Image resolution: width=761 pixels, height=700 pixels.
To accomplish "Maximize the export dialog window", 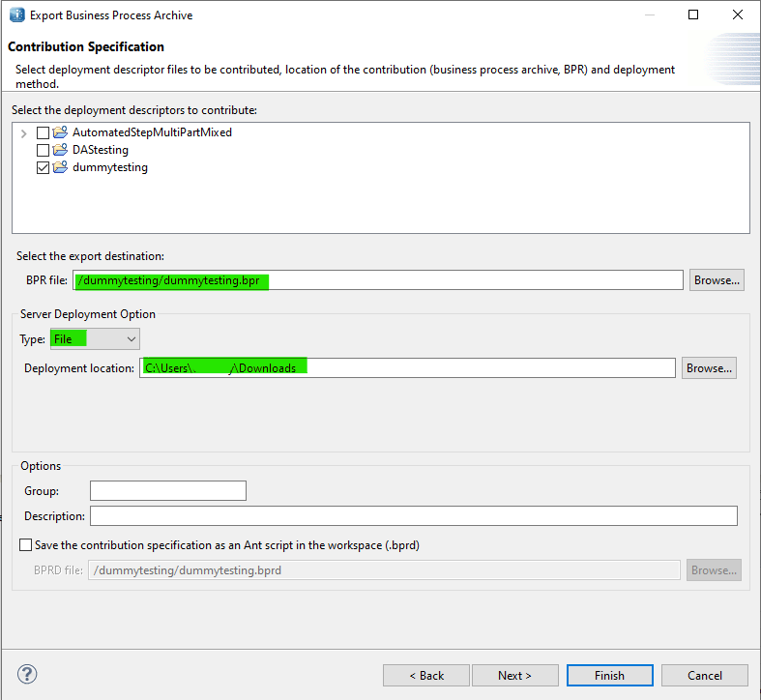I will coord(693,15).
